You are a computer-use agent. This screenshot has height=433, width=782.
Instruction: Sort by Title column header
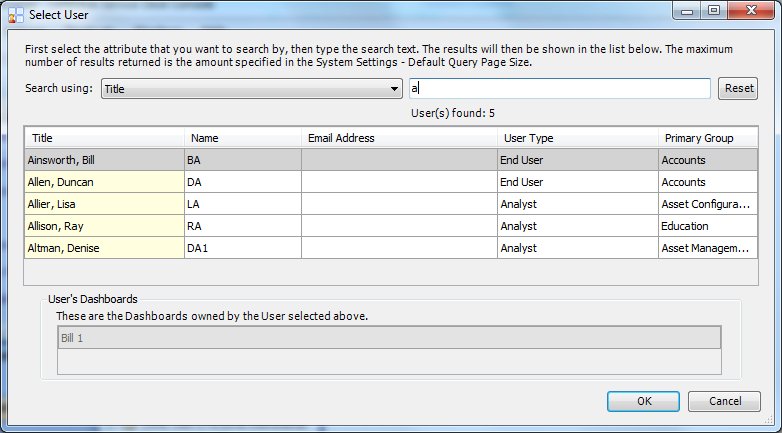[x=104, y=138]
